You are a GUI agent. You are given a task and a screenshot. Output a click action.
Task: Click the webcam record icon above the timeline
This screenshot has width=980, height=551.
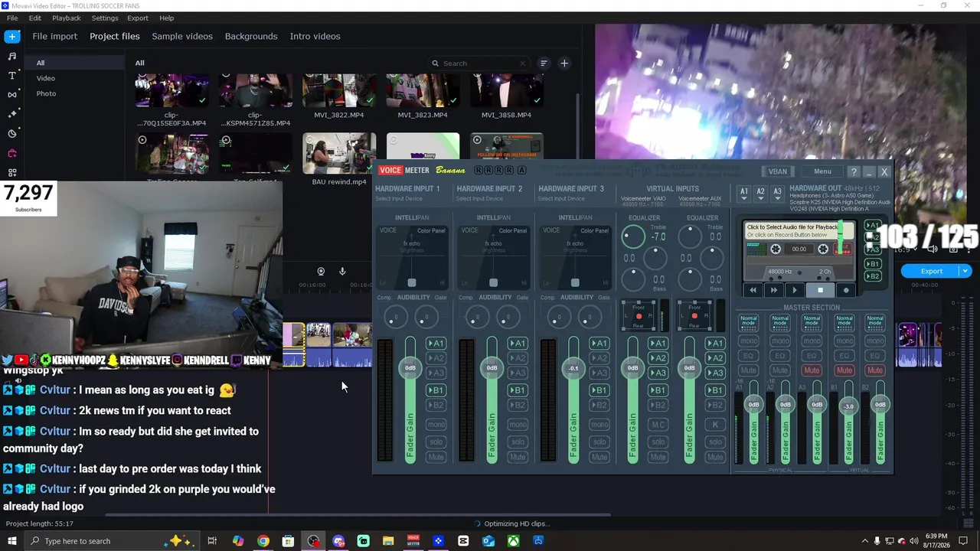pyautogui.click(x=321, y=271)
